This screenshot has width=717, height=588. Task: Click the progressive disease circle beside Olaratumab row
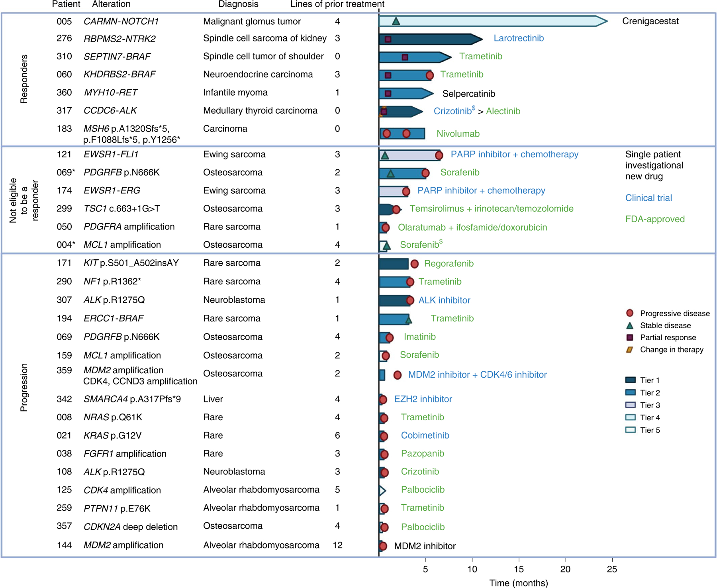point(385,227)
